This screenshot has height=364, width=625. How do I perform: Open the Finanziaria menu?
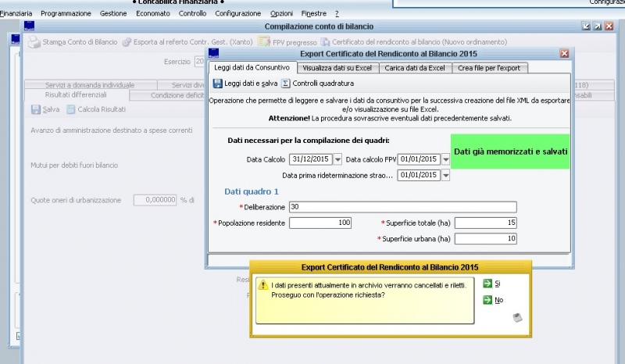pos(16,13)
